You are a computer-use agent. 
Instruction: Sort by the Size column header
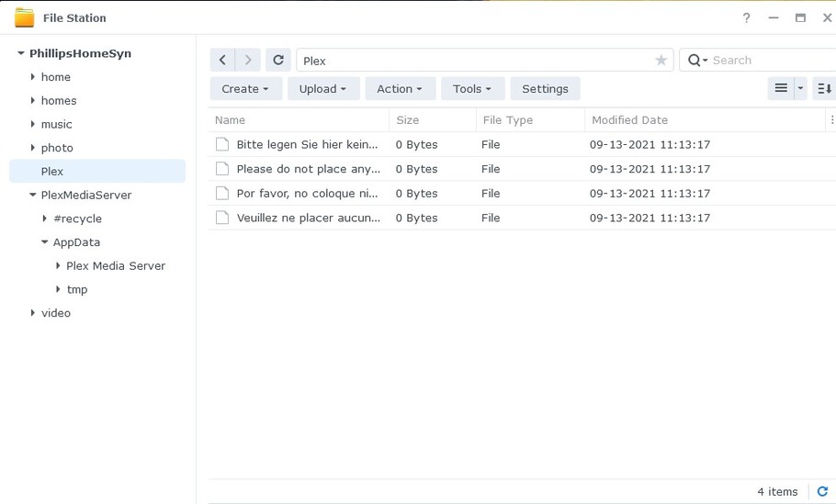tap(433, 120)
